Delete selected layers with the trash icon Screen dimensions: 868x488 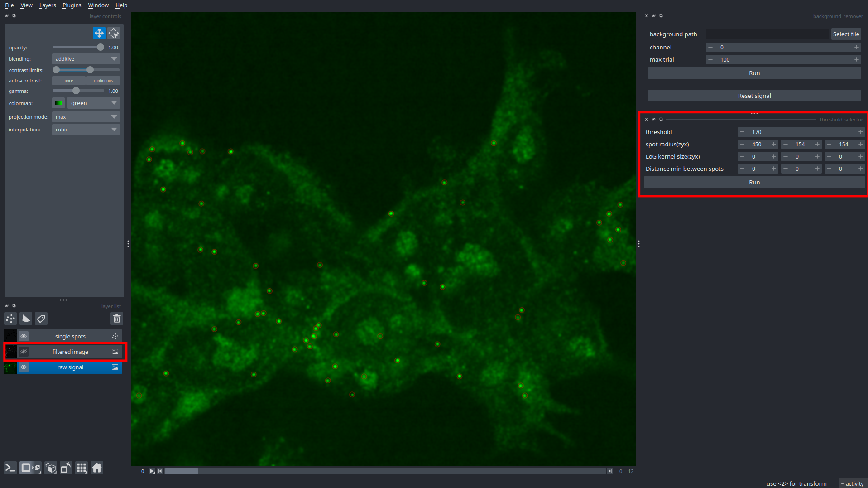point(117,319)
